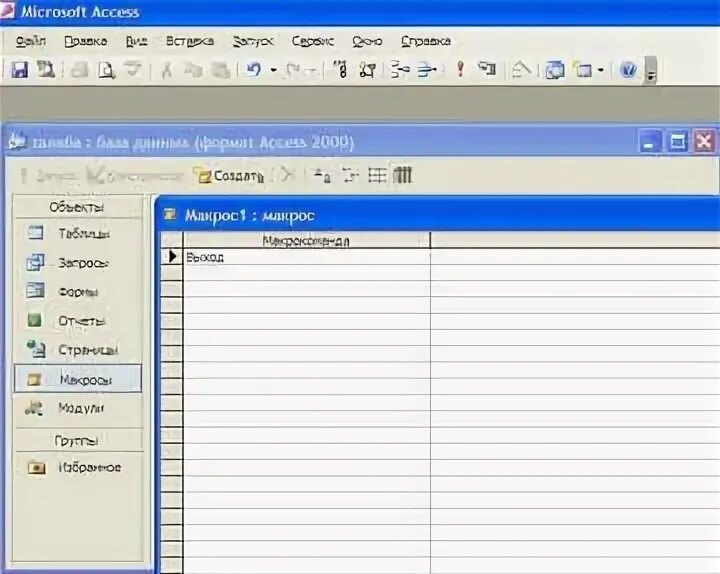The image size is (720, 574).
Task: Click the Макрос1 : макрос window title bar
Action: (439, 215)
